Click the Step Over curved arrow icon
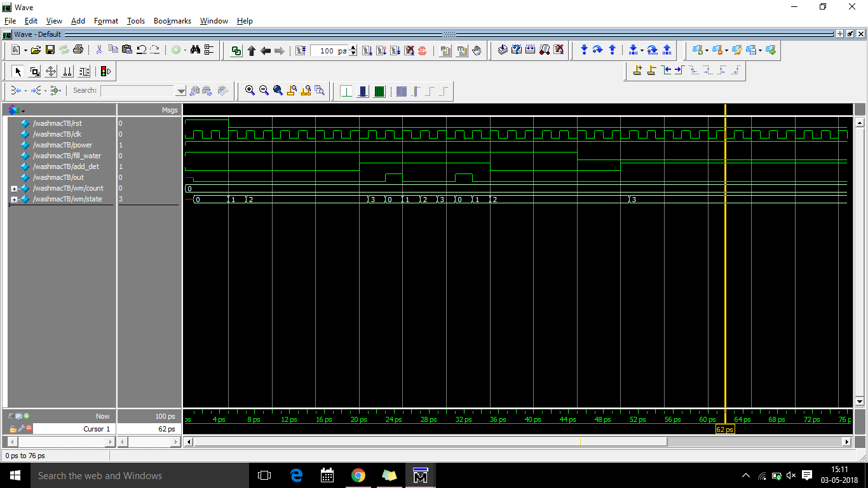The height and width of the screenshot is (488, 868). pyautogui.click(x=598, y=50)
